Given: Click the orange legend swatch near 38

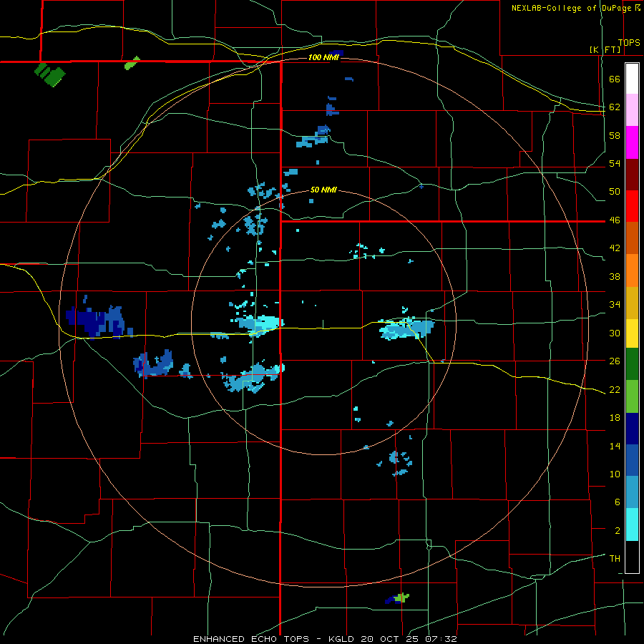Looking at the screenshot, I should click(x=632, y=270).
